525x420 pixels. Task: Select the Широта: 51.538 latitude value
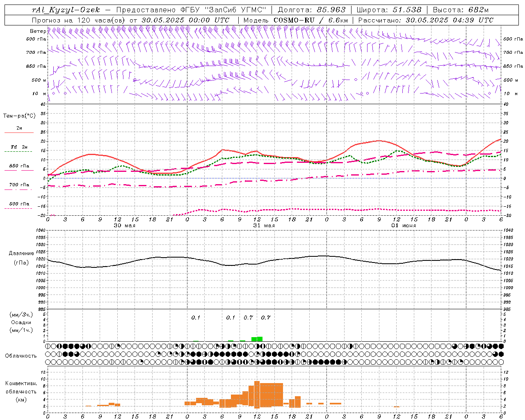[x=389, y=10]
